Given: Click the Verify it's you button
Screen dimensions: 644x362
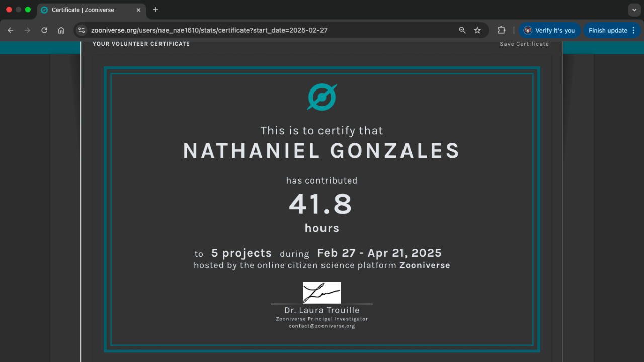Looking at the screenshot, I should click(x=549, y=30).
